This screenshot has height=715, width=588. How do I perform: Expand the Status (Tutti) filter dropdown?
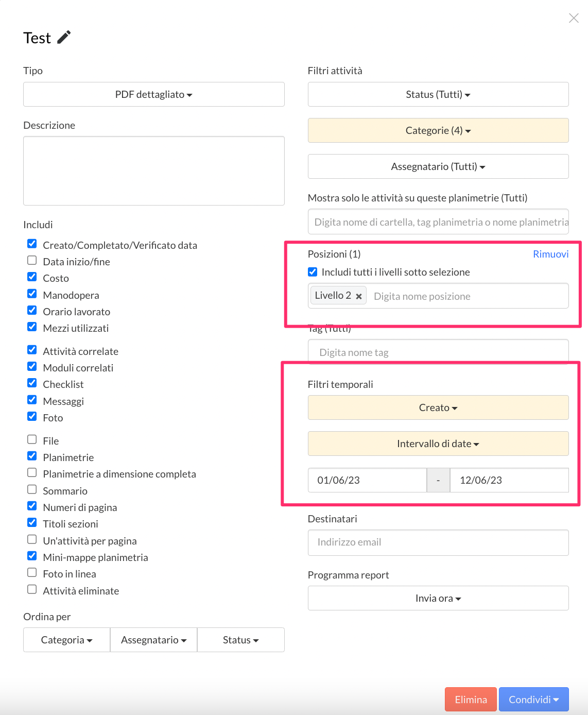(438, 94)
